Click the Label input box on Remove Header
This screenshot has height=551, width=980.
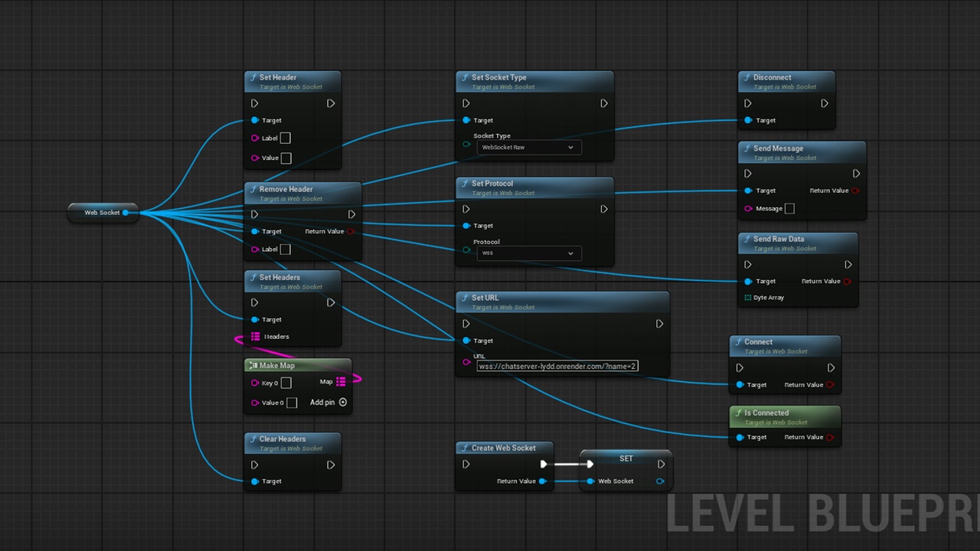pyautogui.click(x=285, y=249)
